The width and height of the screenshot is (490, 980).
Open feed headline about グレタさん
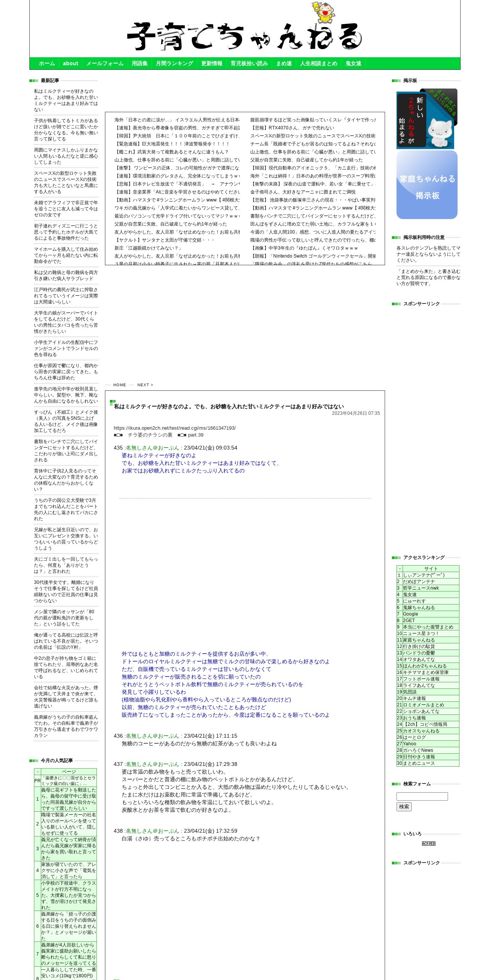point(177,176)
